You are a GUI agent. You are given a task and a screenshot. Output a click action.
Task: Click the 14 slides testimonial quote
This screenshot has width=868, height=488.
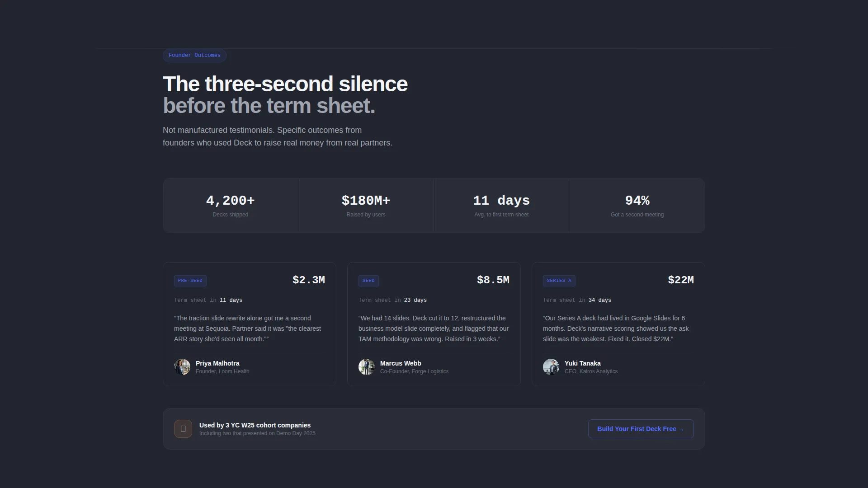[434, 328]
